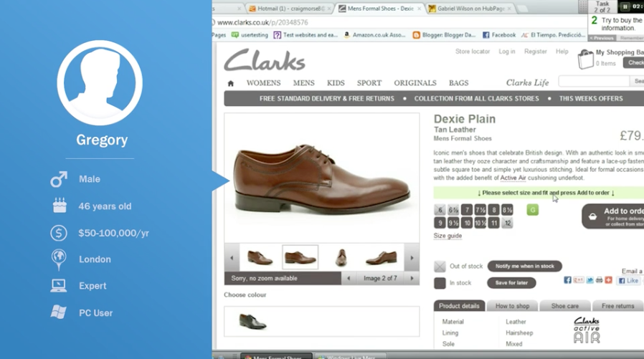Open Log in link
This screenshot has width=644, height=359.
pos(507,52)
